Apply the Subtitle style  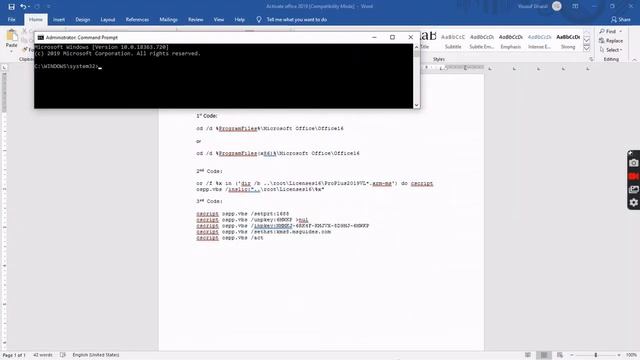coord(453,41)
